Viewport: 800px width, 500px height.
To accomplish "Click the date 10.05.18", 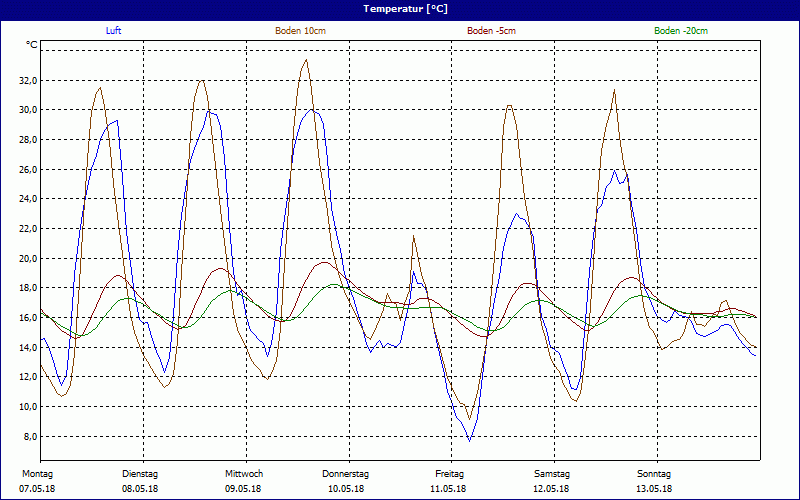I will [346, 489].
